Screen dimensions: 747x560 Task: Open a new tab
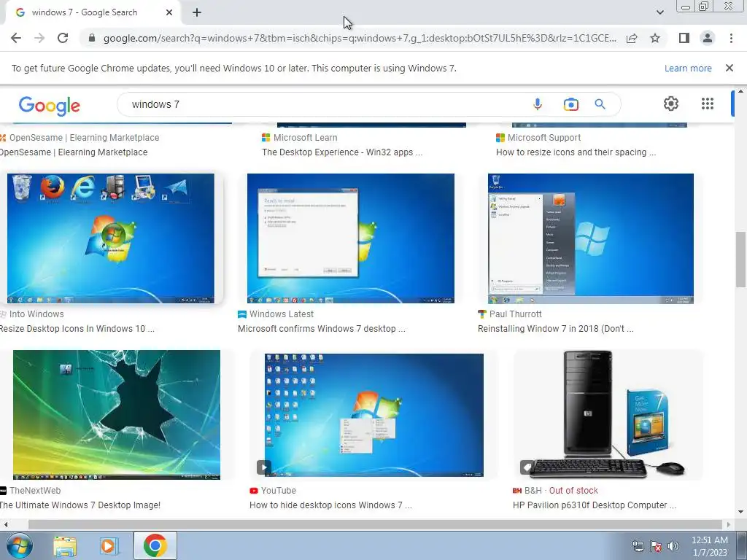[x=197, y=12]
